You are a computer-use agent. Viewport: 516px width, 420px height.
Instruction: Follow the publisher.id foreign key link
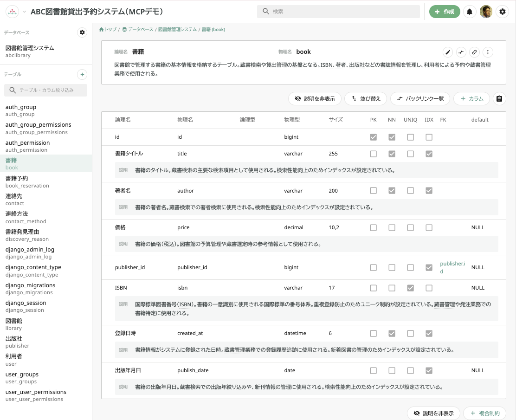452,267
